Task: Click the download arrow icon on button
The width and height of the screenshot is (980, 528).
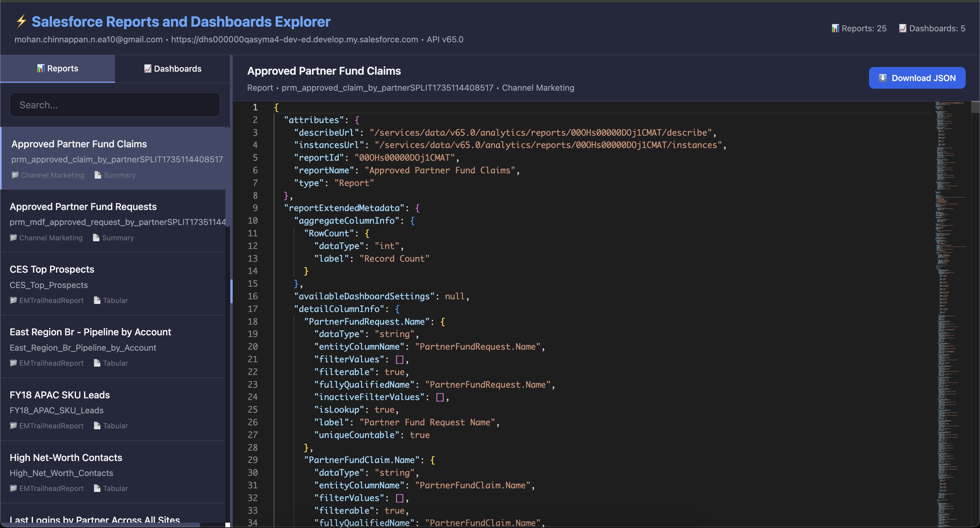Action: [883, 78]
